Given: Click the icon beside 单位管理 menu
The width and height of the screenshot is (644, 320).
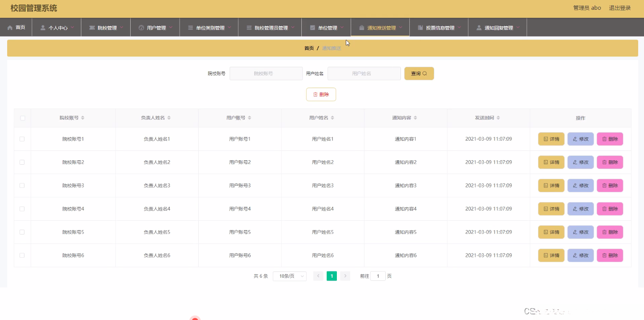Looking at the screenshot, I should (x=312, y=28).
